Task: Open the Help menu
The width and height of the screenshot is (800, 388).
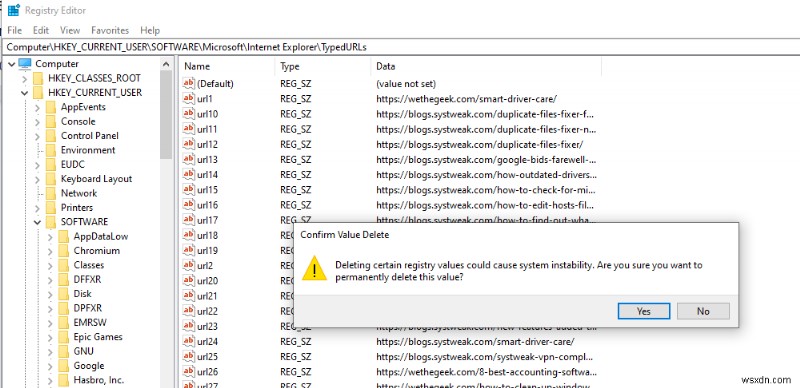Action: click(150, 30)
